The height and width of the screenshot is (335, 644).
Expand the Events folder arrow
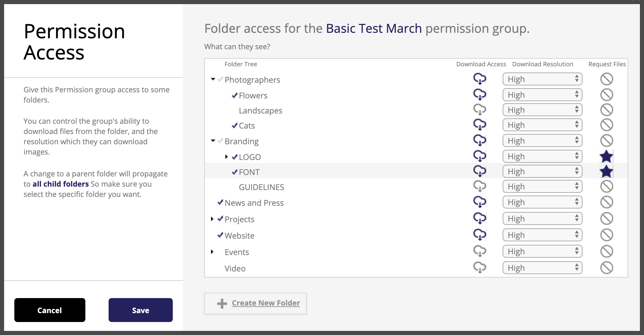pos(212,252)
